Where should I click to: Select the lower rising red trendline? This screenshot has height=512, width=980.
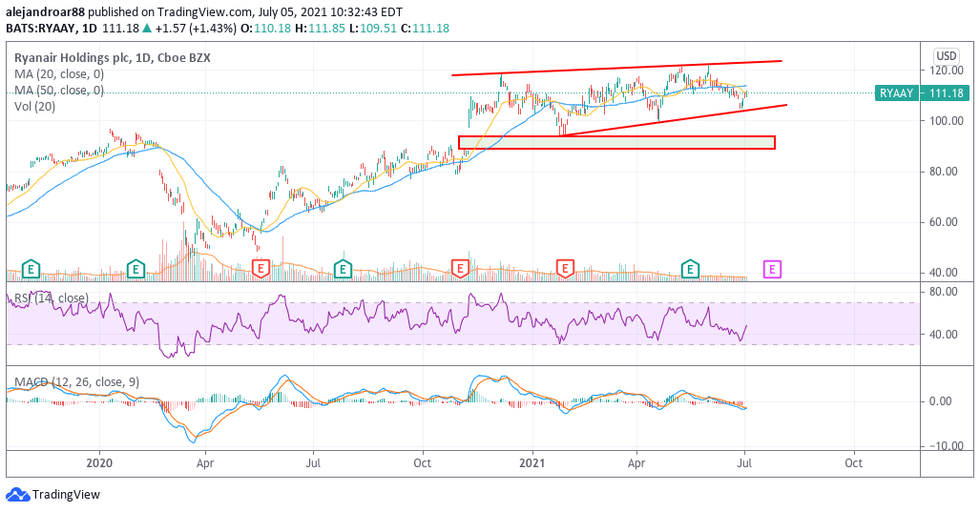click(x=673, y=120)
